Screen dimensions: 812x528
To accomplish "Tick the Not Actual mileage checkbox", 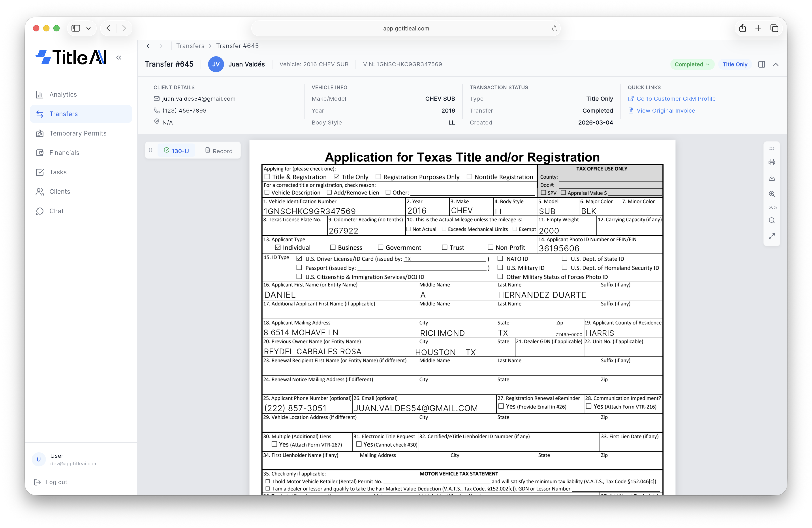I will [x=408, y=229].
